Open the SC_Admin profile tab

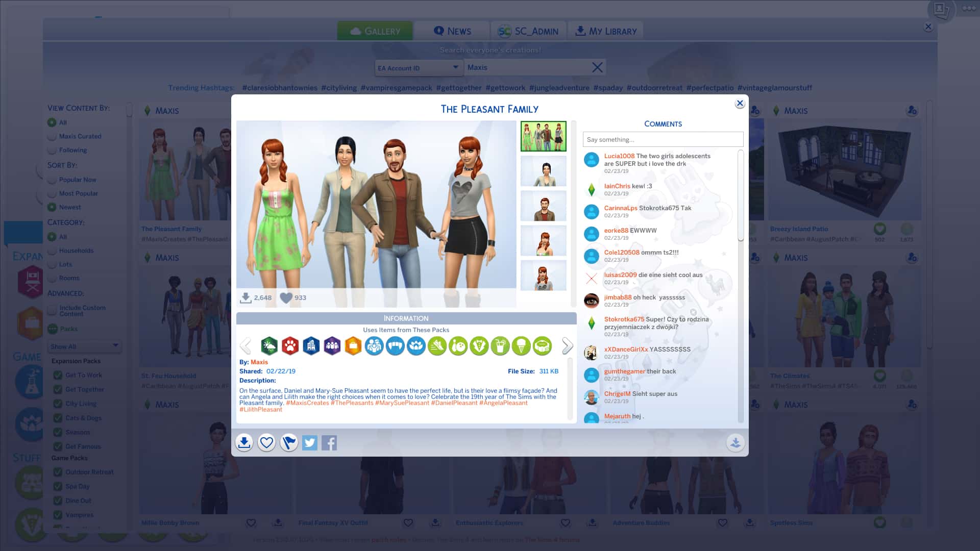tap(528, 31)
